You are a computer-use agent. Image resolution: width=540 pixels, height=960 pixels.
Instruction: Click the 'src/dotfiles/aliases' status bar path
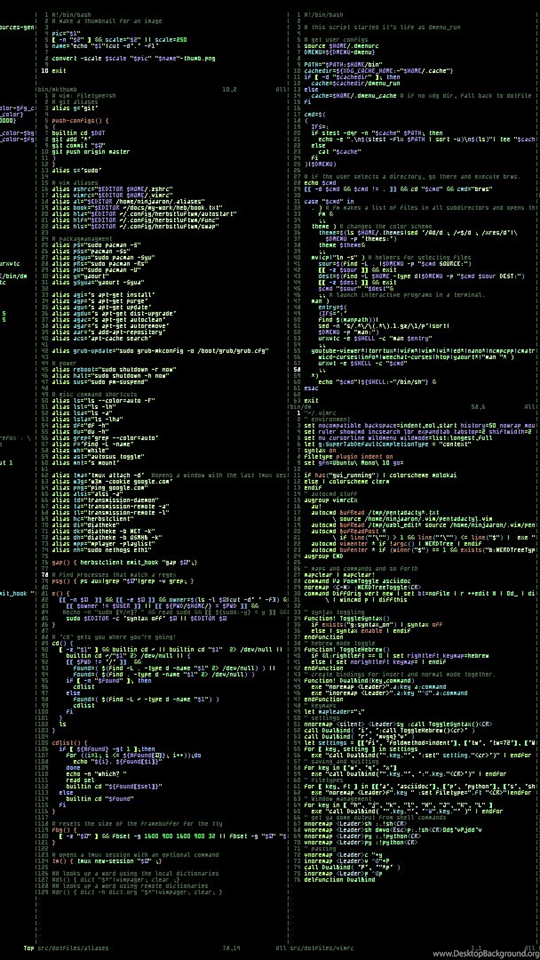pyautogui.click(x=73, y=948)
